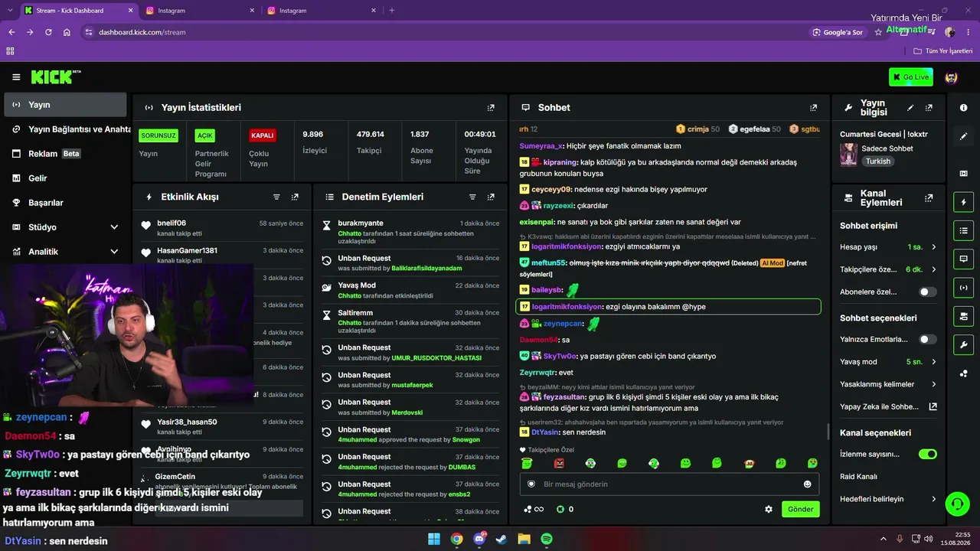Open Chrome from the Windows taskbar
Image resolution: width=980 pixels, height=551 pixels.
click(x=456, y=539)
